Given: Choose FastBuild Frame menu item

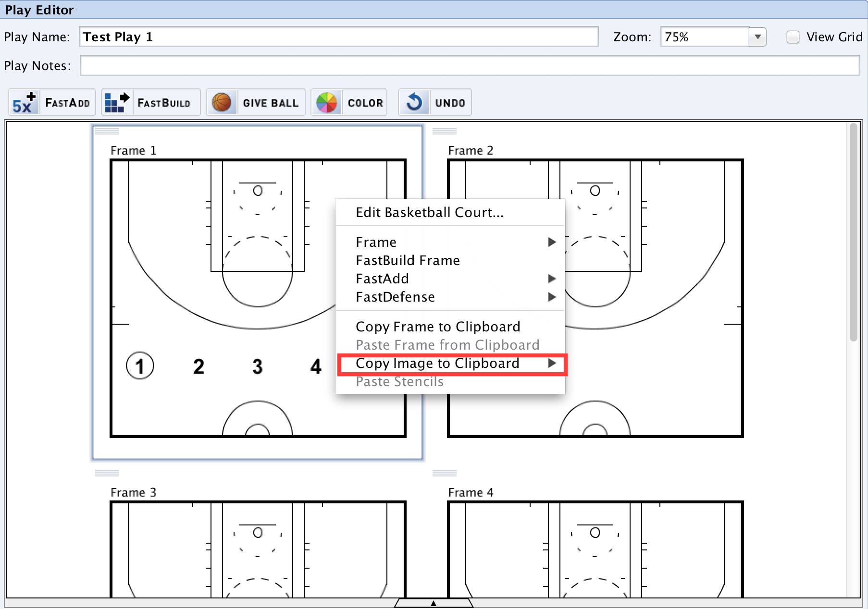Looking at the screenshot, I should (x=450, y=260).
